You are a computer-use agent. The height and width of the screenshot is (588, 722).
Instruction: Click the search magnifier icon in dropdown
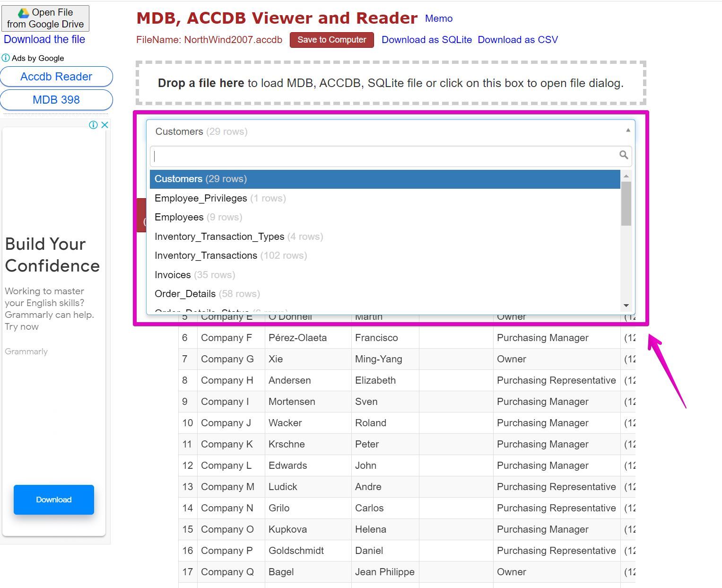(x=624, y=155)
